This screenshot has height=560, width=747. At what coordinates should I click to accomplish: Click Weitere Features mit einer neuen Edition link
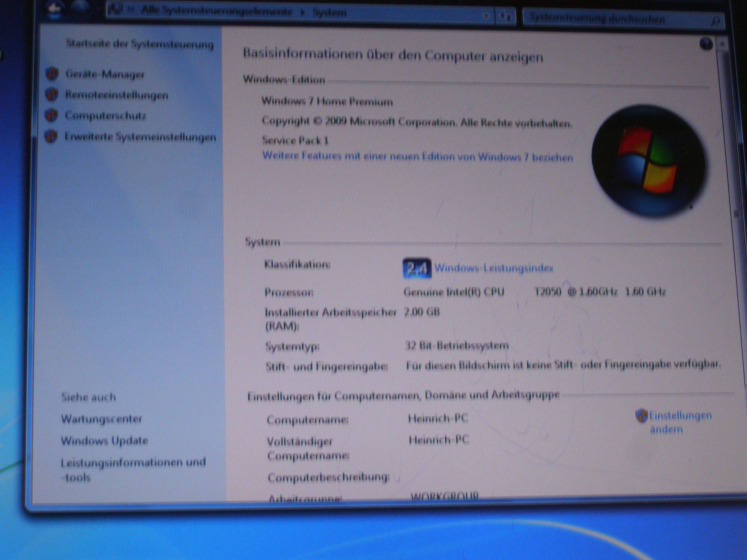[x=417, y=156]
